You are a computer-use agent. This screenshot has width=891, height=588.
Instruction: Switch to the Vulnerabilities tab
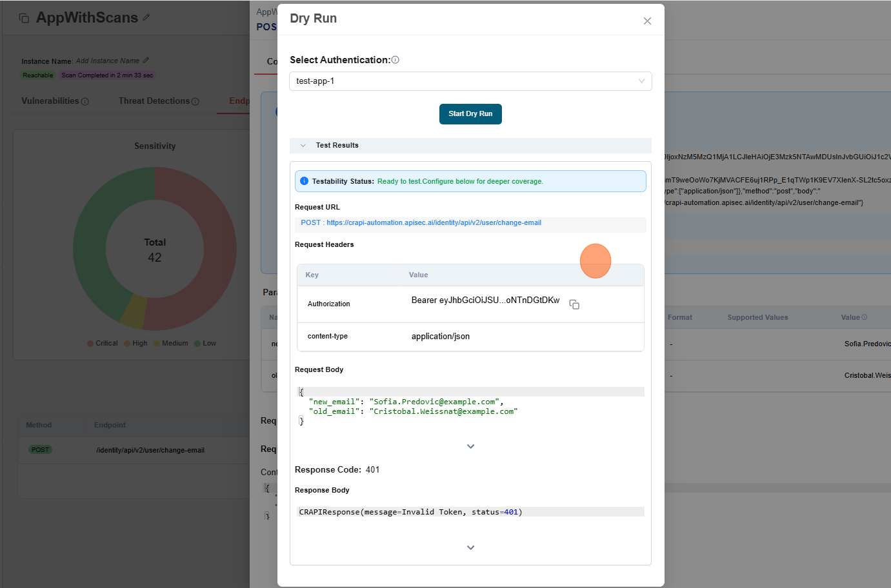coord(50,101)
